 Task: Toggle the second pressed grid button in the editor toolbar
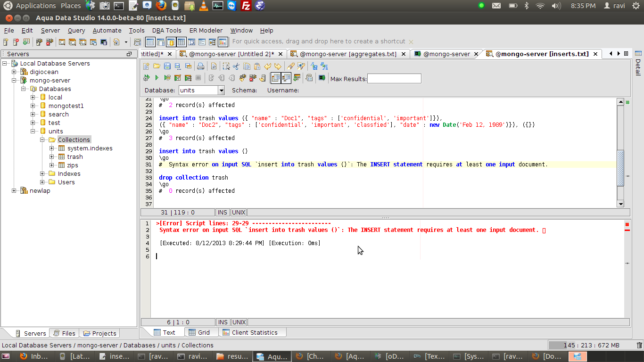(x=286, y=78)
